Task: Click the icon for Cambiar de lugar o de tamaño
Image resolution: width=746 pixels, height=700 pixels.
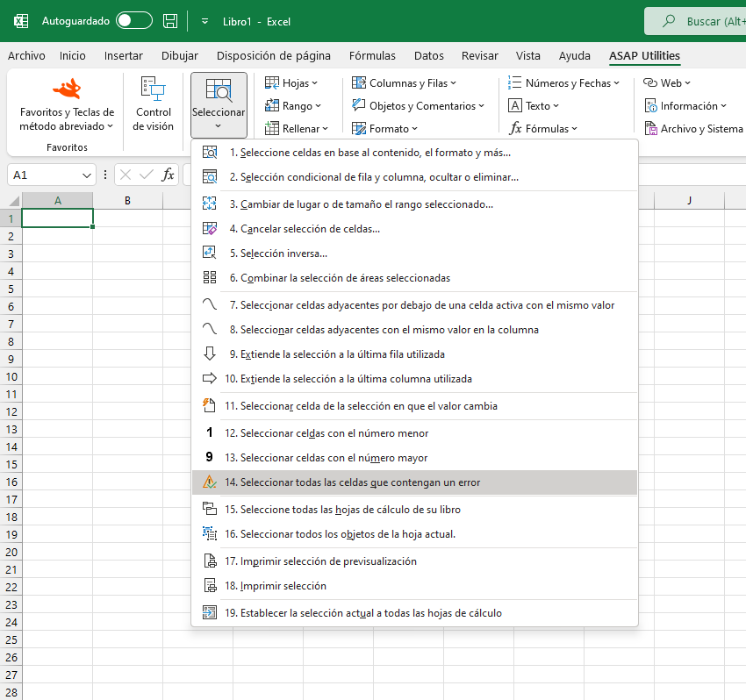Action: click(x=210, y=204)
